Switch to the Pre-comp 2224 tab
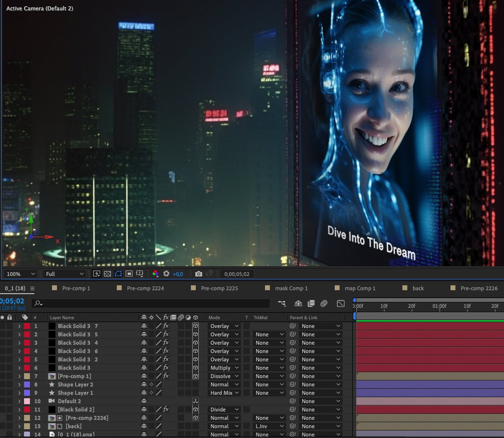 pyautogui.click(x=145, y=288)
